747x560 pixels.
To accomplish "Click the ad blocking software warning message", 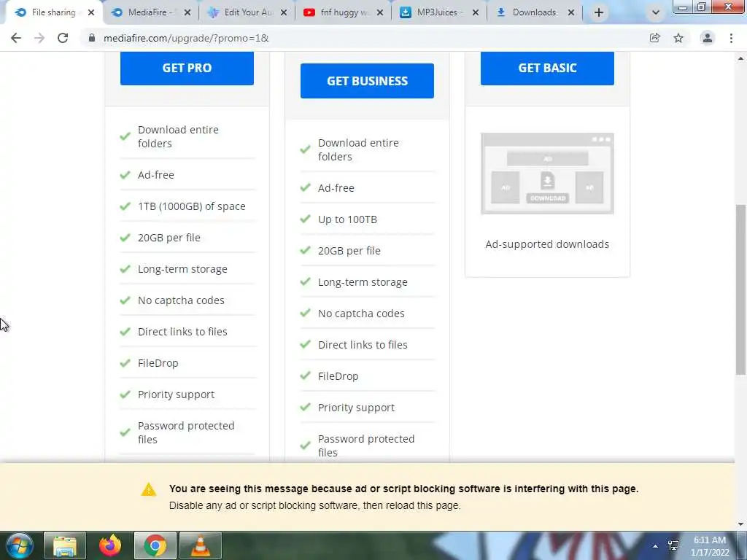I will 403,489.
